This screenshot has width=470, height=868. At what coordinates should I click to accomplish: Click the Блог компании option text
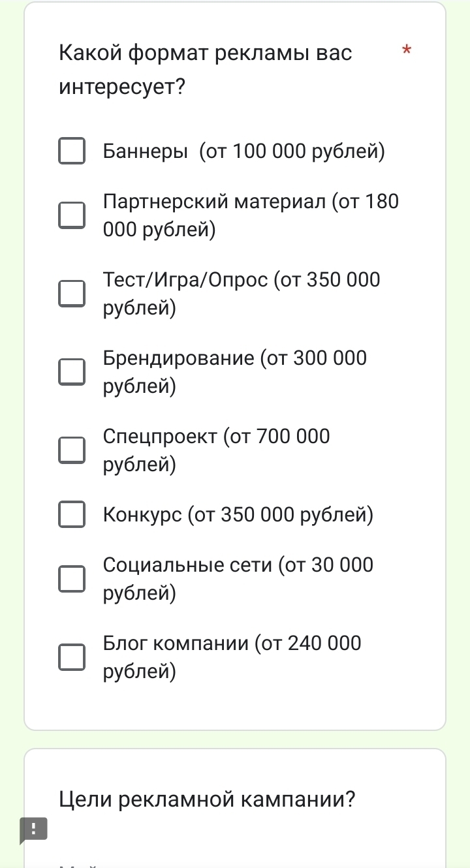tap(232, 657)
